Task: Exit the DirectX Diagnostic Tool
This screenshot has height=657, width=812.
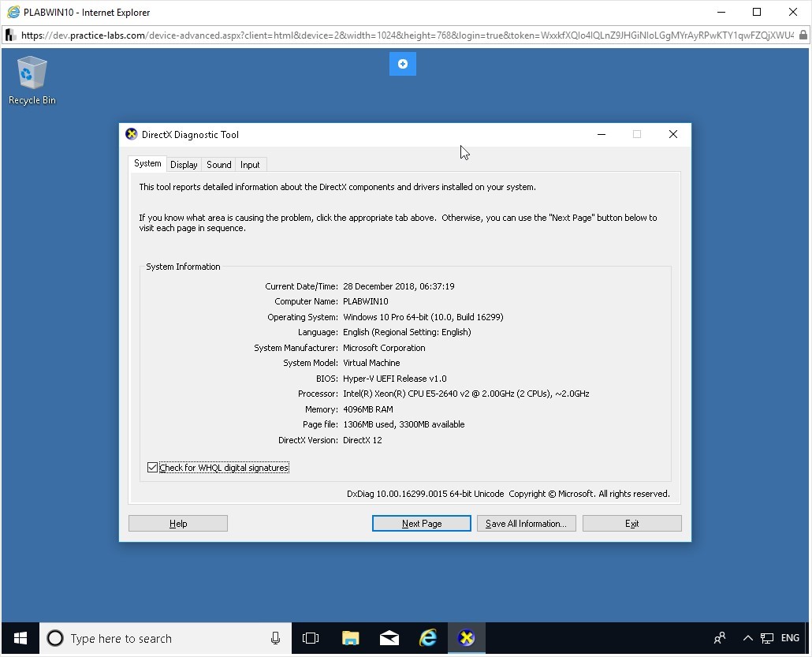Action: coord(631,524)
